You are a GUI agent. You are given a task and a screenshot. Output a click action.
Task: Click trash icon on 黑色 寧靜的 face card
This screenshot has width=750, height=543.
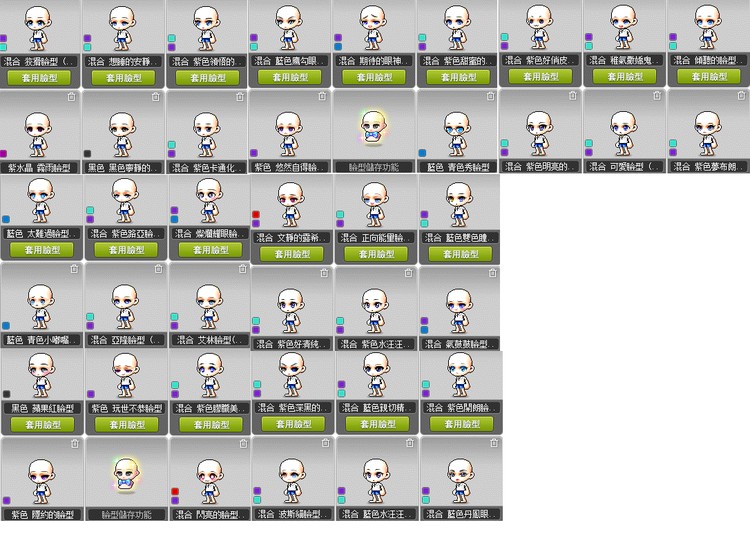coord(155,97)
